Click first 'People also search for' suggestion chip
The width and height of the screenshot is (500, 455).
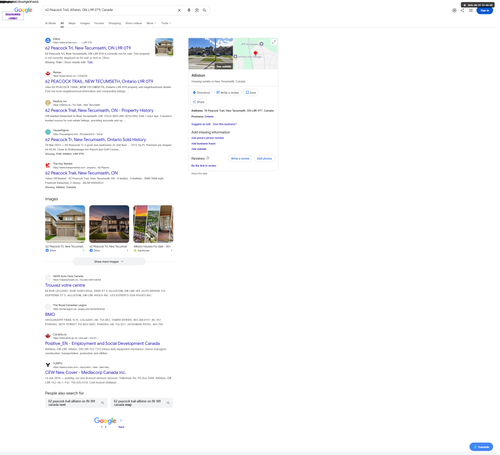click(76, 403)
